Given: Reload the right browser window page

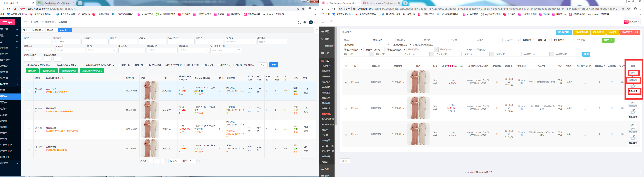Looking at the screenshot, I should pyautogui.click(x=334, y=9).
